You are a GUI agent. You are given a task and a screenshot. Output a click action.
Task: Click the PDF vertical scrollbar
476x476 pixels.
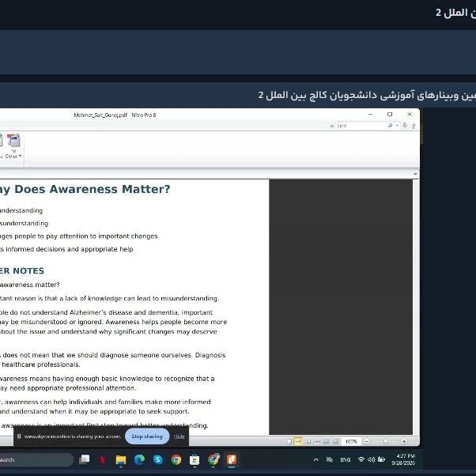point(416,307)
